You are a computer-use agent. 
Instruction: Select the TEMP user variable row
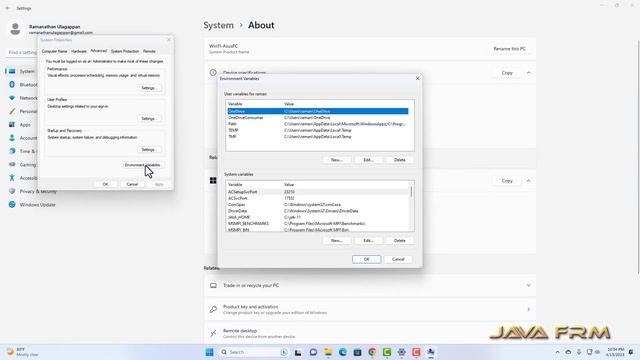point(318,130)
